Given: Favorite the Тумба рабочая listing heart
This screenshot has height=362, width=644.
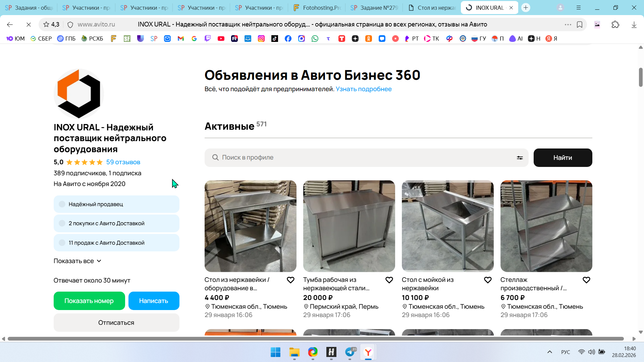Looking at the screenshot, I should pos(389,280).
